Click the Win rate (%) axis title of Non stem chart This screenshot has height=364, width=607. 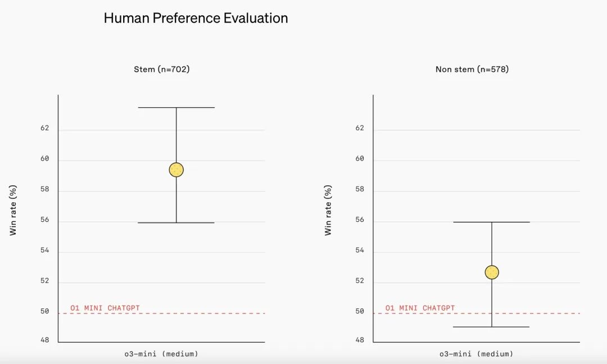click(x=328, y=210)
